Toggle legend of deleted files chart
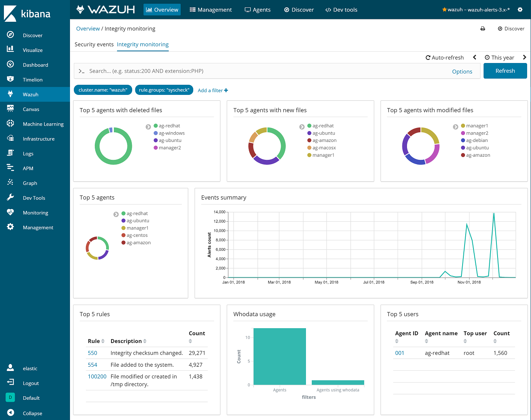The image size is (531, 420). [x=148, y=127]
